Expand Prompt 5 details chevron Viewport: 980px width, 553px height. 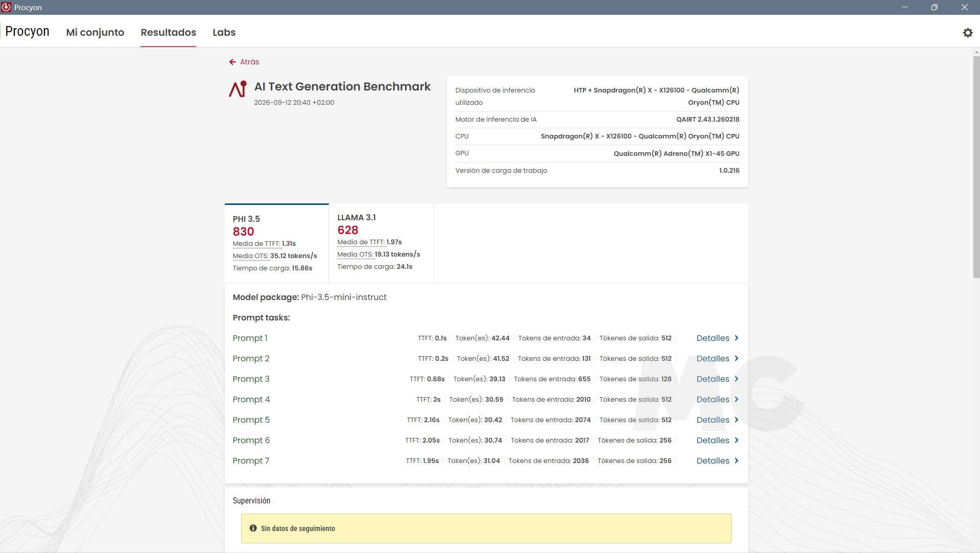[x=736, y=420]
